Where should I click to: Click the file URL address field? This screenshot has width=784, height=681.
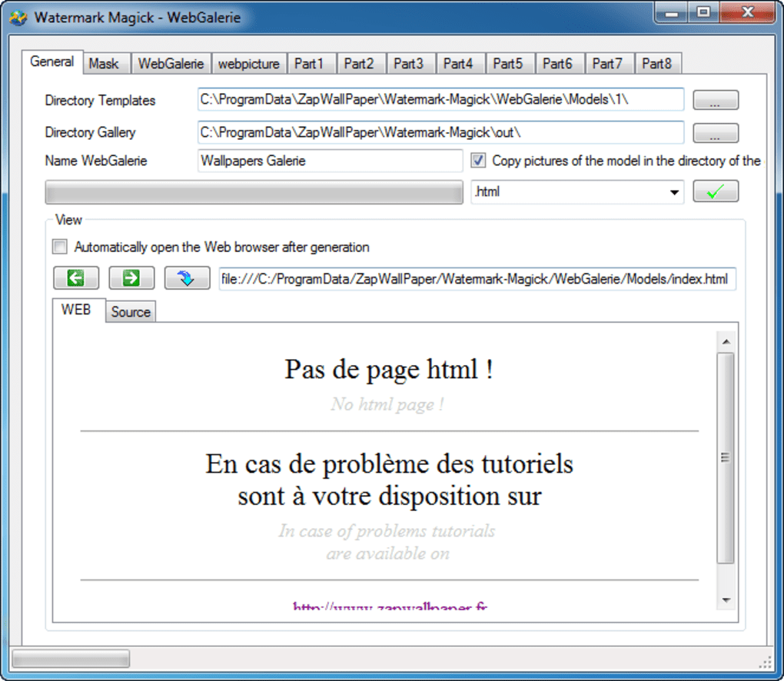point(477,278)
